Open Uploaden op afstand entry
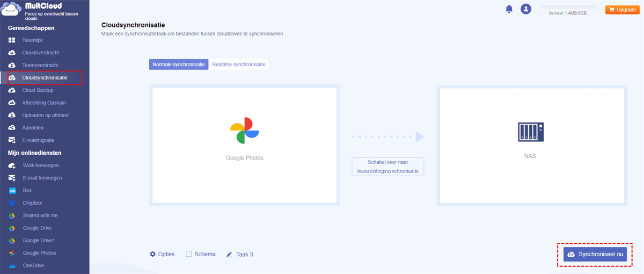Viewport: 644px width, 274px height. point(45,115)
